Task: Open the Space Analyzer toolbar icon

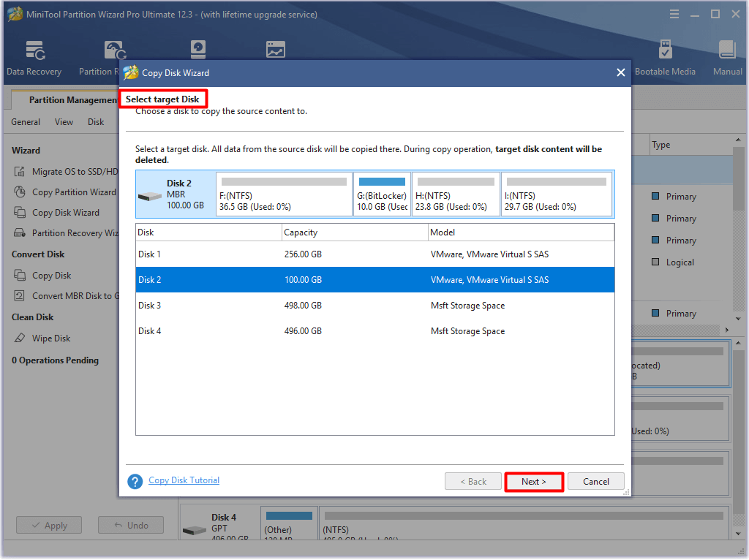Action: click(x=276, y=49)
